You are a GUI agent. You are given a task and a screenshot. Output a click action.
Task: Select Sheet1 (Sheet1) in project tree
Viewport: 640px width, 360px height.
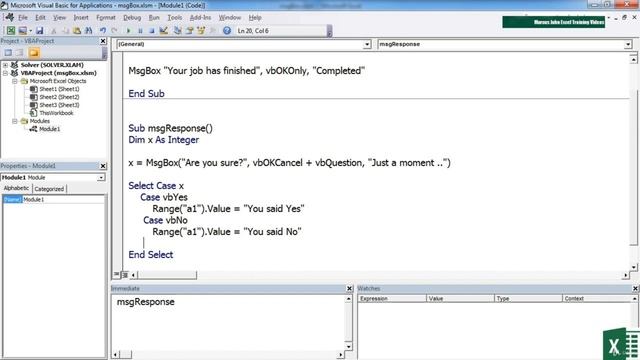(59, 89)
